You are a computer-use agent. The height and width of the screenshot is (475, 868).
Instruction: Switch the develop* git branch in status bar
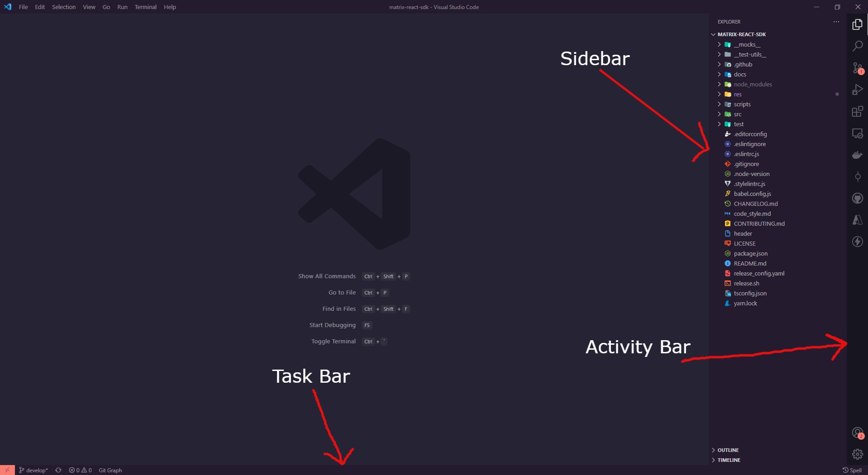[33, 470]
